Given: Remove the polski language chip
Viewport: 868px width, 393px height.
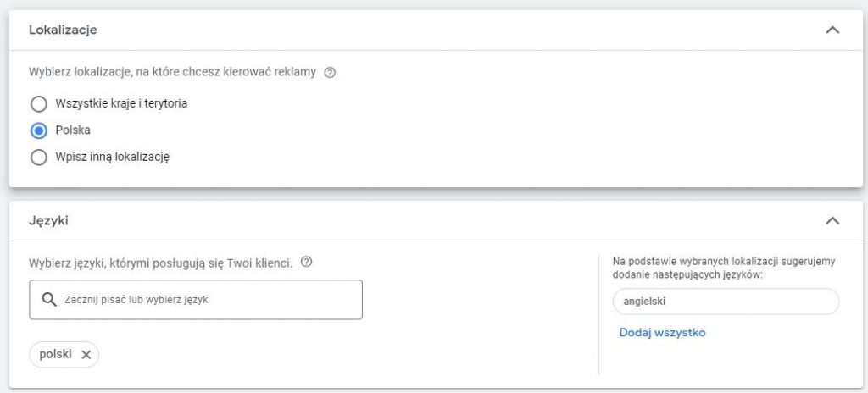Looking at the screenshot, I should coord(86,355).
